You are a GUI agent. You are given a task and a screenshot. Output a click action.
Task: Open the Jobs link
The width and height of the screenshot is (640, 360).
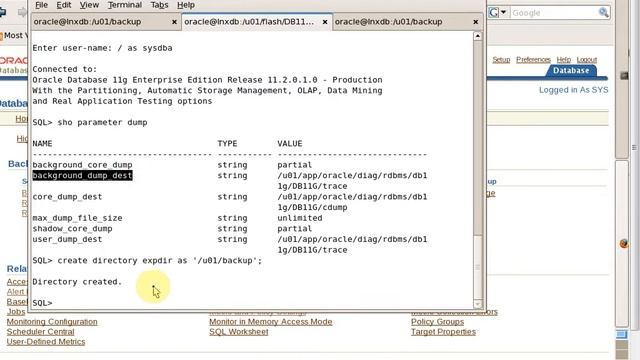16,311
